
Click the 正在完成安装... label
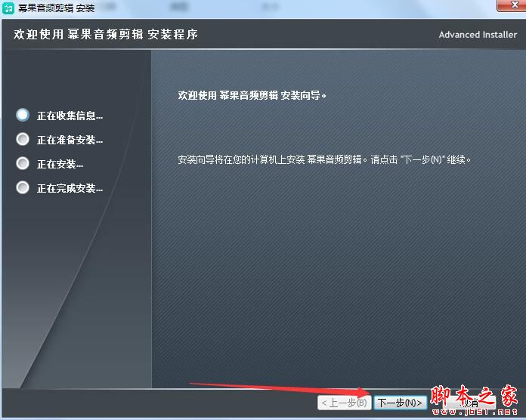tap(70, 188)
